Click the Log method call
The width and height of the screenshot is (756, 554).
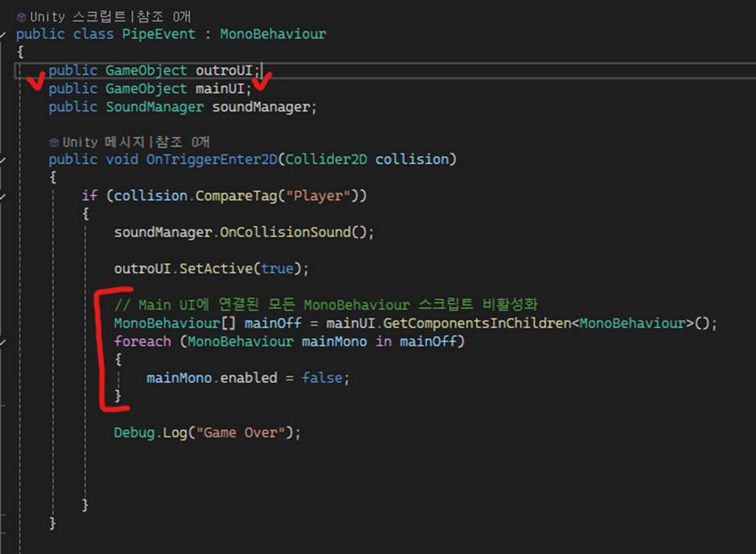175,433
